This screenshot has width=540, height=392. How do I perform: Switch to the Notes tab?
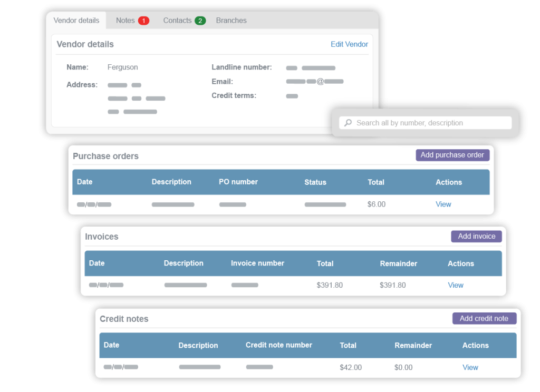point(126,20)
